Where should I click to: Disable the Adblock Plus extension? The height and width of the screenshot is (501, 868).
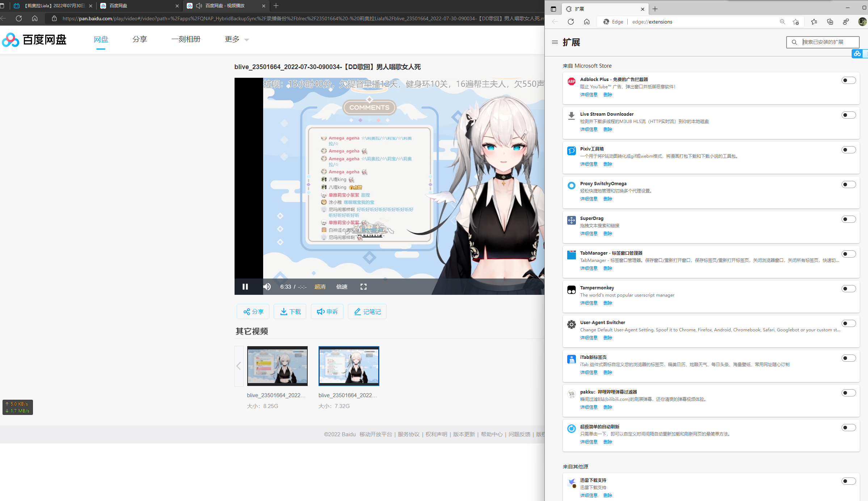coord(848,80)
